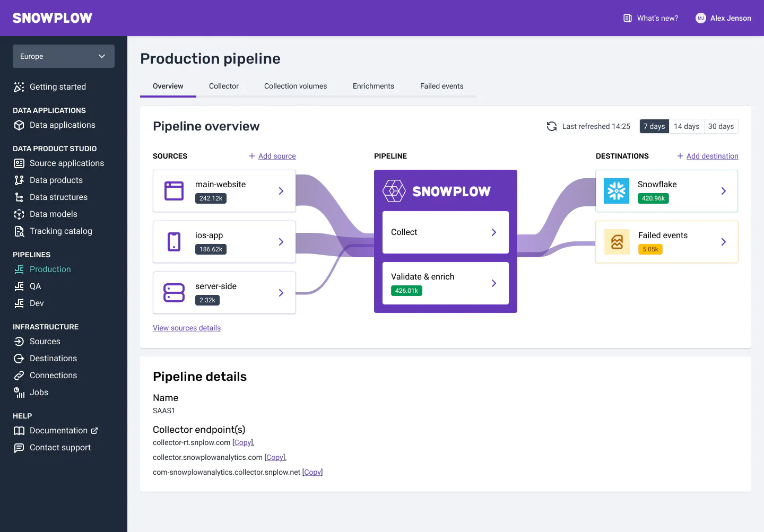Screen dimensions: 764x532
Task: Open the View sources details link
Action: [x=187, y=328]
